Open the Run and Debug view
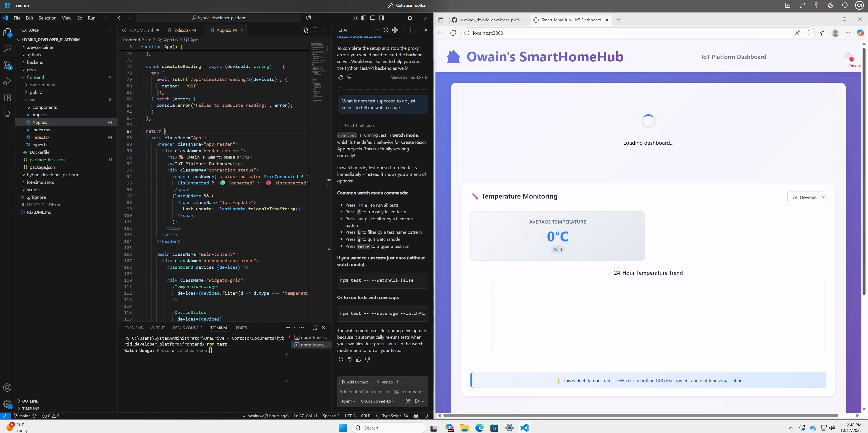 pyautogui.click(x=7, y=81)
